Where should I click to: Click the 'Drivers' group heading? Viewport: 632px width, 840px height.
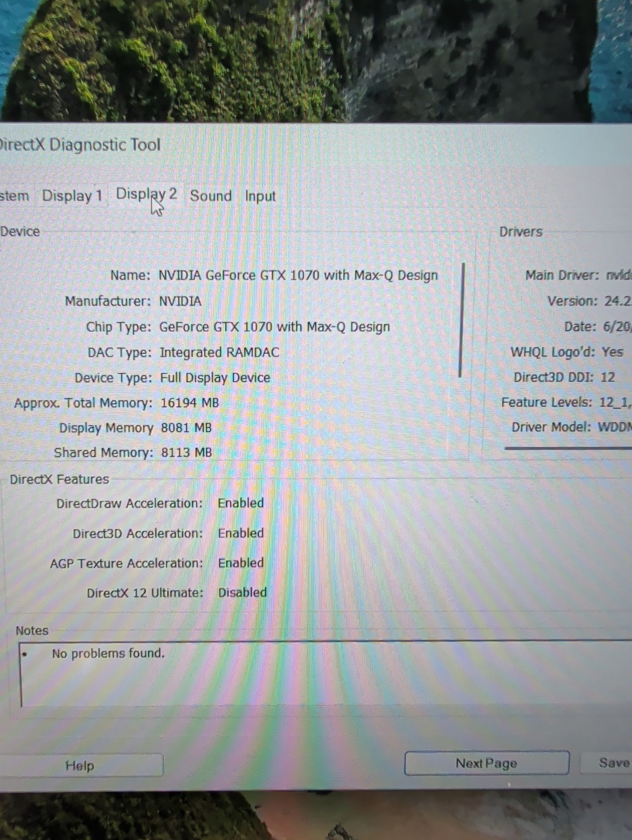click(521, 232)
